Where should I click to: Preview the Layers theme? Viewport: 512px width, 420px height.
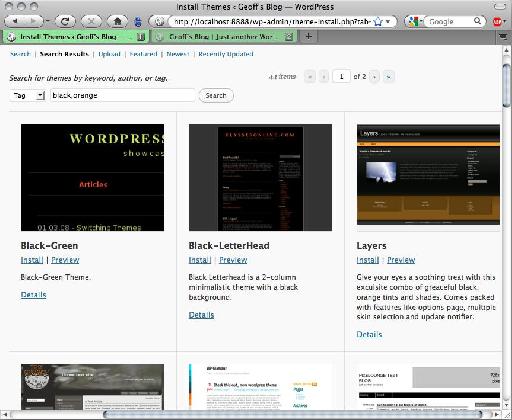pos(401,260)
